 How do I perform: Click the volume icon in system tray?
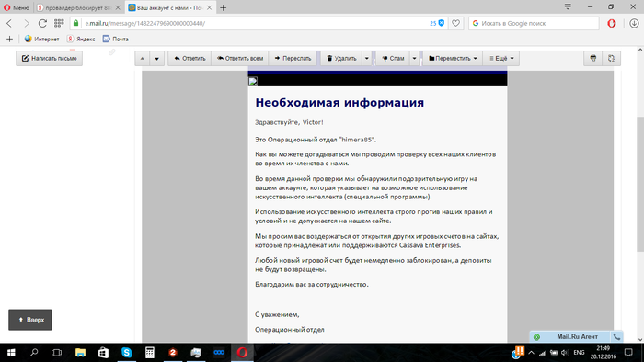(x=565, y=353)
